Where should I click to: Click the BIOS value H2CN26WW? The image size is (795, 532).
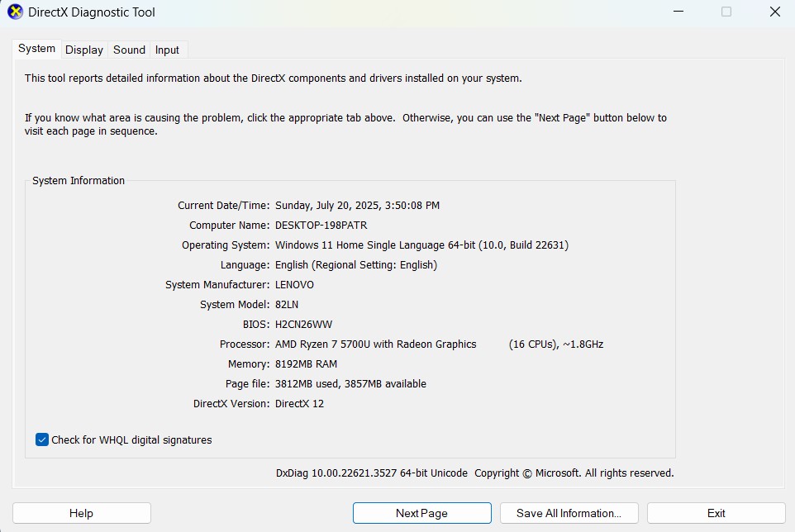pyautogui.click(x=305, y=324)
